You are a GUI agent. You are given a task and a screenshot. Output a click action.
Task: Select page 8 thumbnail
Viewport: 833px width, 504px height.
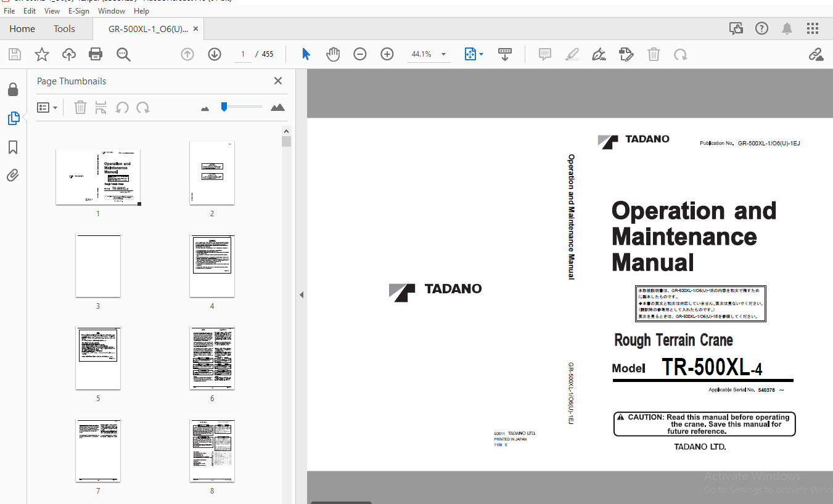(212, 450)
